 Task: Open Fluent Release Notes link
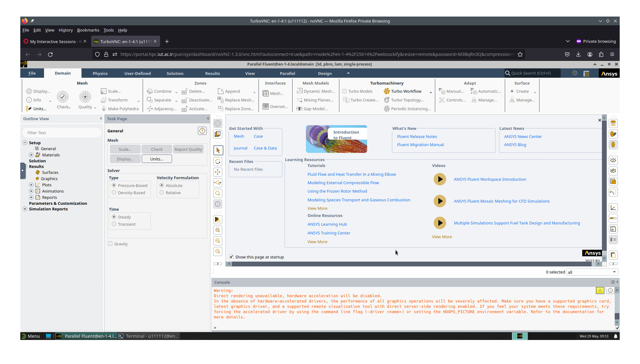(x=417, y=136)
